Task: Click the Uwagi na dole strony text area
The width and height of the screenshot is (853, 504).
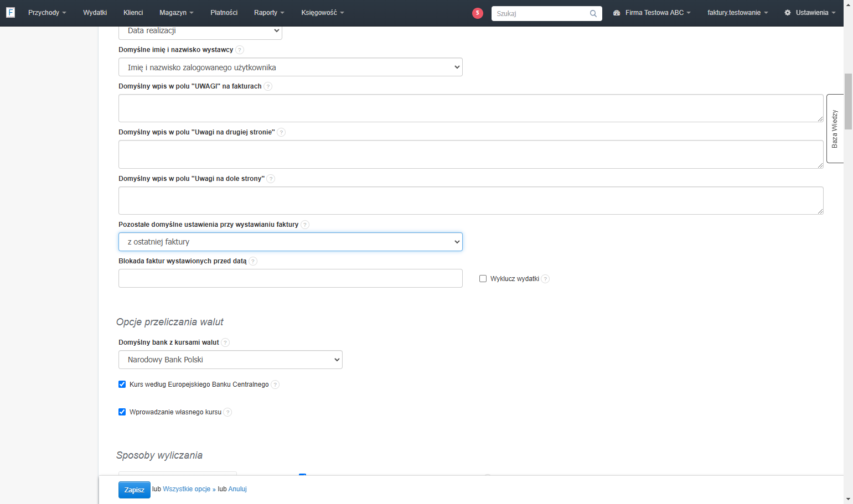Action: click(x=471, y=200)
